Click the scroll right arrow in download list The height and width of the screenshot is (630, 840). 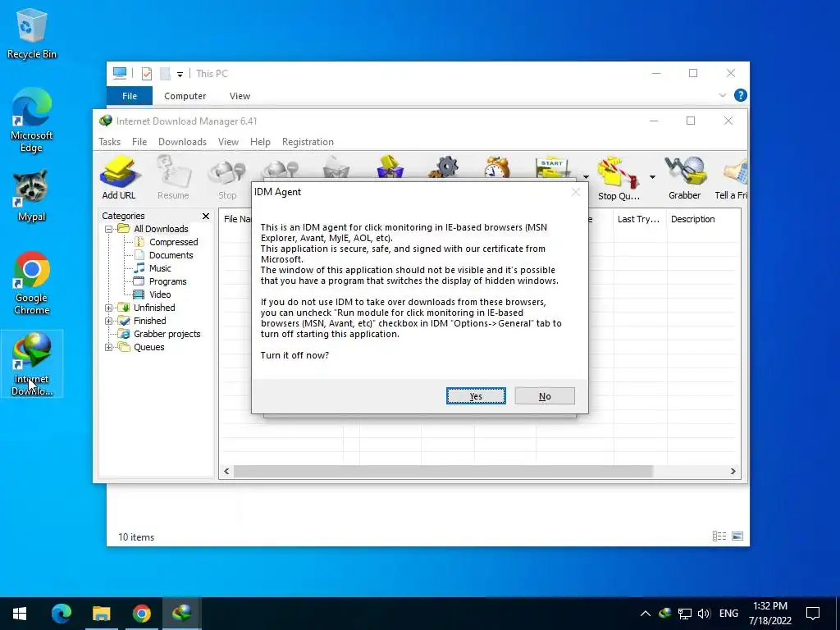[733, 472]
